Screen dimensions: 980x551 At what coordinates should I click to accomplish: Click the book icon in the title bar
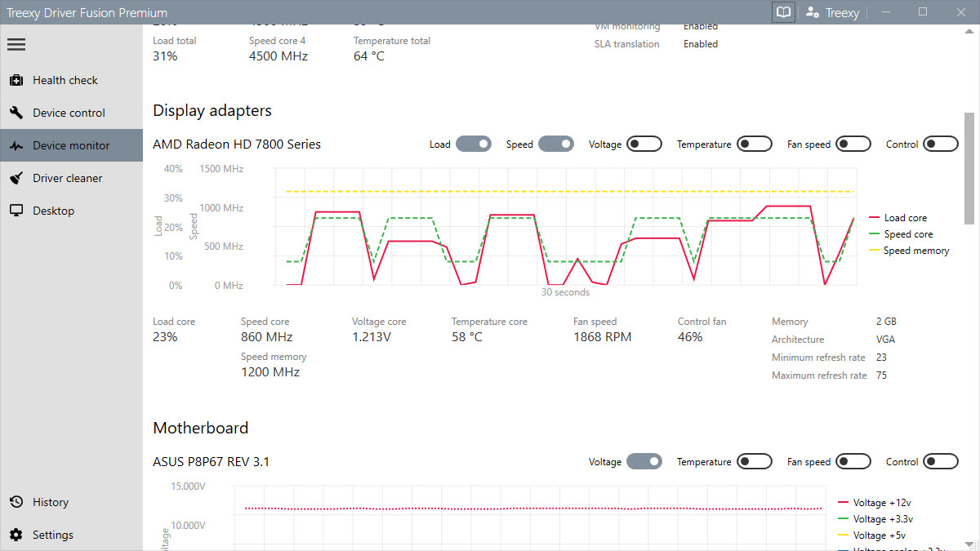click(x=782, y=11)
